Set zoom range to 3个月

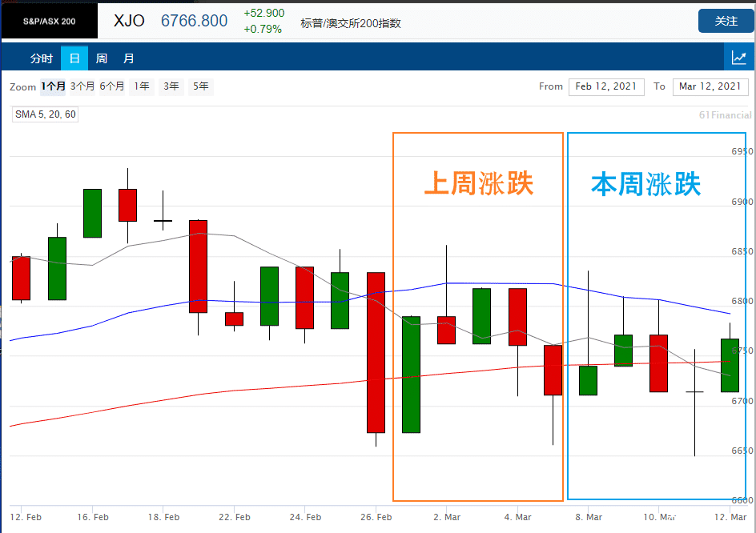pyautogui.click(x=82, y=86)
